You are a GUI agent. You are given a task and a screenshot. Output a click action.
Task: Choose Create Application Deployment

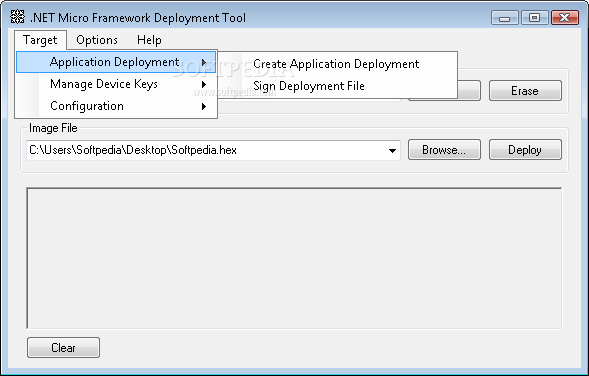tap(336, 64)
